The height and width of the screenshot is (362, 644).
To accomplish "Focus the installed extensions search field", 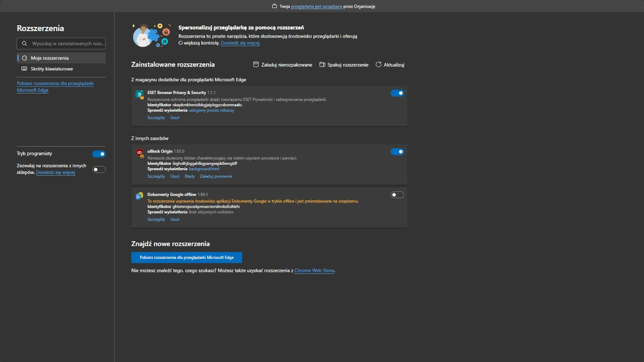I will click(x=67, y=44).
